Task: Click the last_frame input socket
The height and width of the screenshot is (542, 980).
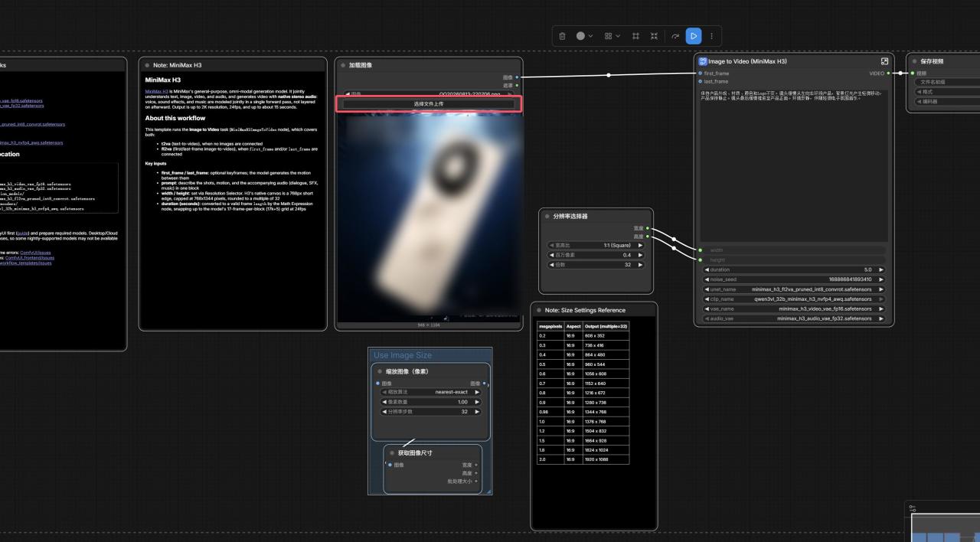Action: 700,81
